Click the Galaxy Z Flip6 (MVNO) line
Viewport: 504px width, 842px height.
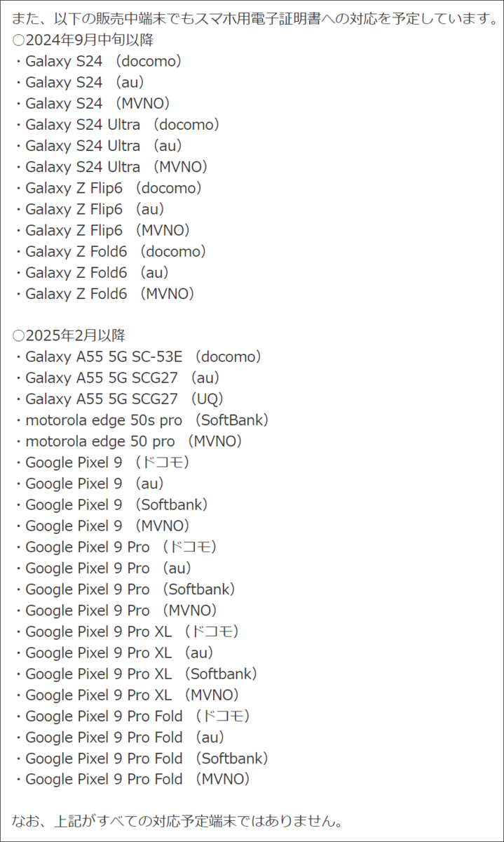(x=103, y=230)
